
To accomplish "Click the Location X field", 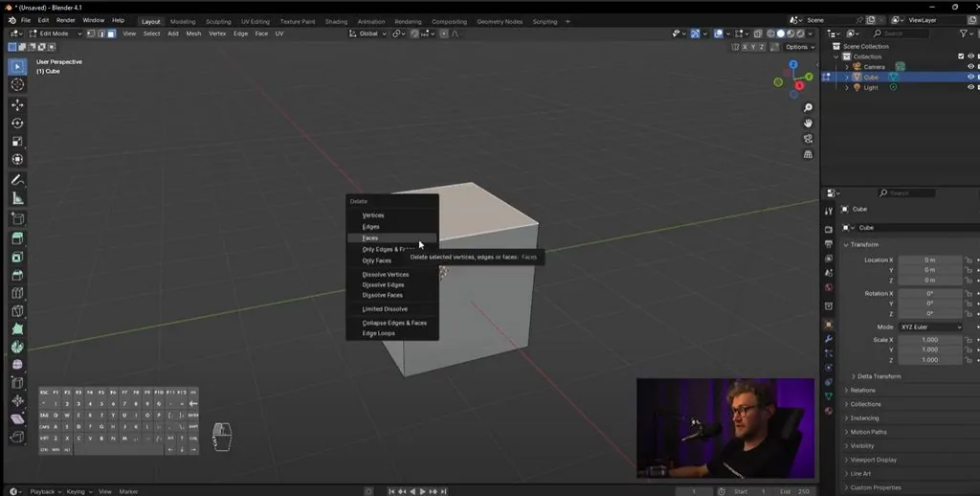I will [930, 260].
